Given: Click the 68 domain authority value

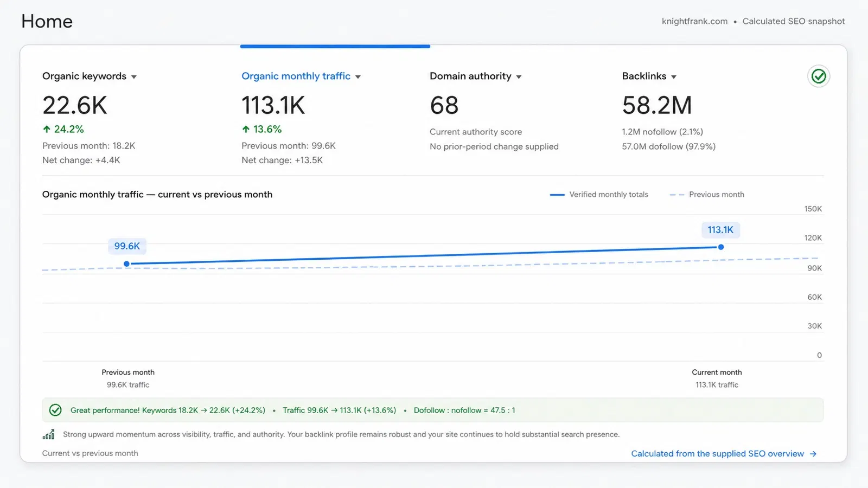Looking at the screenshot, I should click(444, 105).
